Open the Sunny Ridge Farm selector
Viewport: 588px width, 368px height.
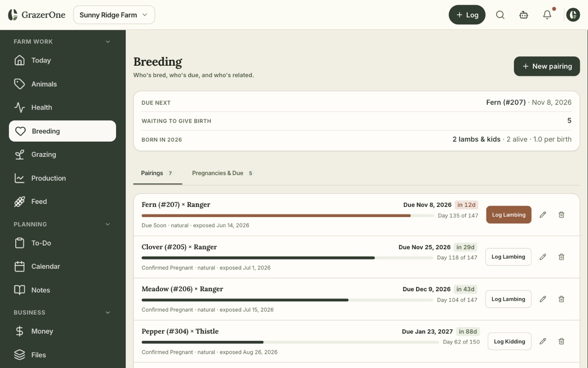(x=114, y=15)
